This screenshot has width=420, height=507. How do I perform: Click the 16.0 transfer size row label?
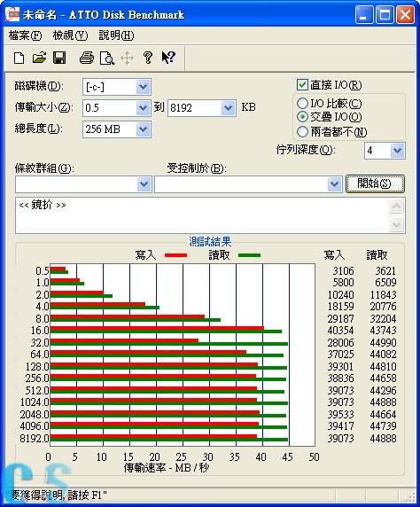40,331
